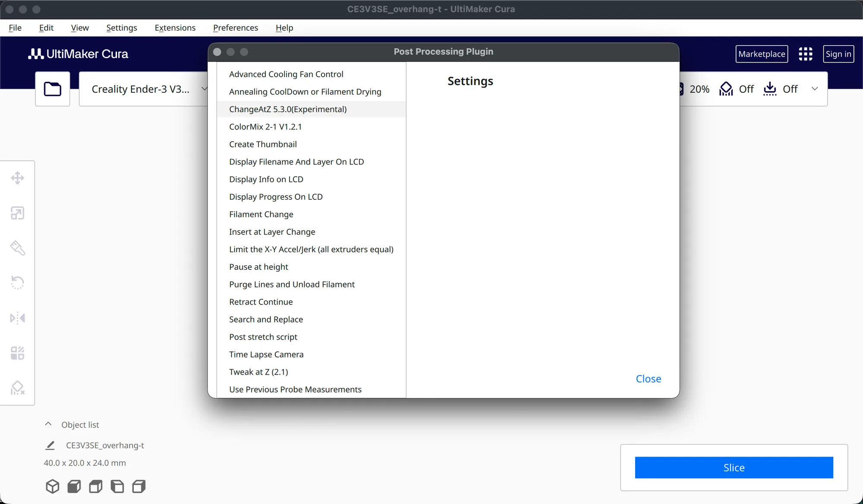This screenshot has height=504, width=863.
Task: Switch to left side view cube icon
Action: (x=117, y=486)
